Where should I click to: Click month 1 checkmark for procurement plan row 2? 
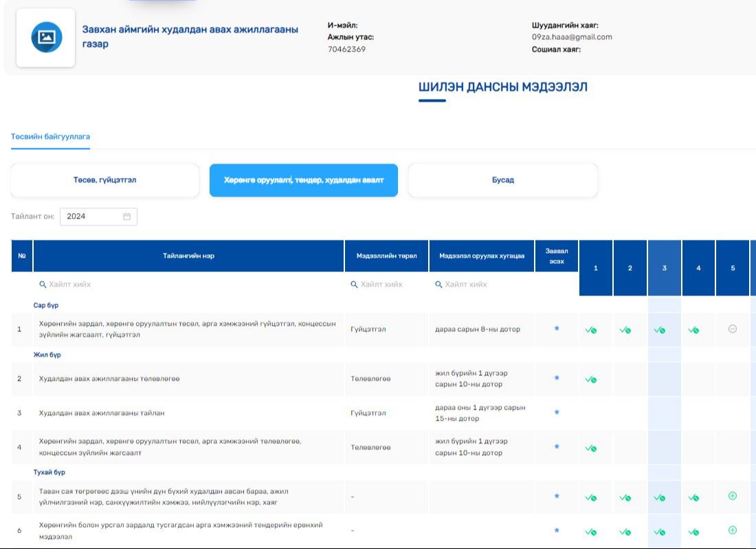pos(590,379)
